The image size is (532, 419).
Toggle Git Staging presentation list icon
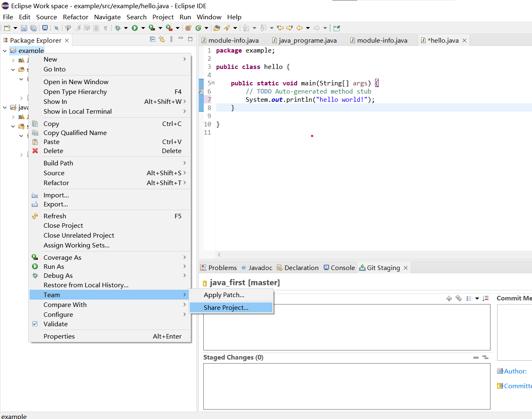(469, 298)
